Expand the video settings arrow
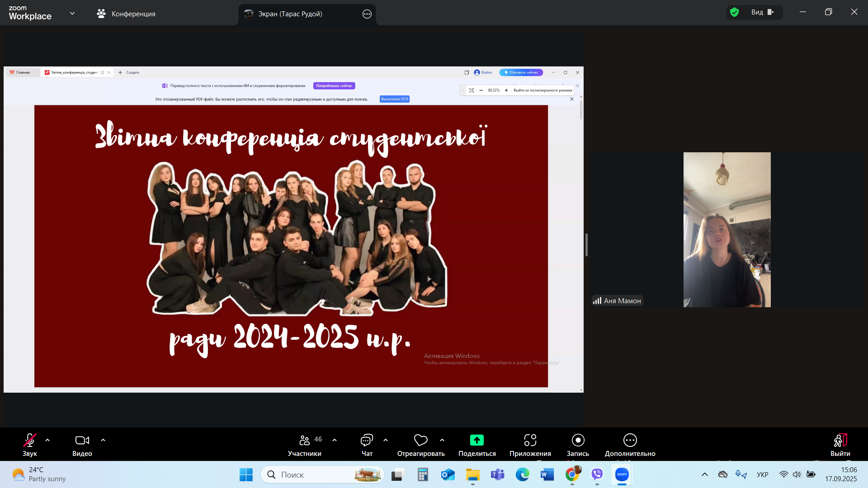 tap(103, 440)
